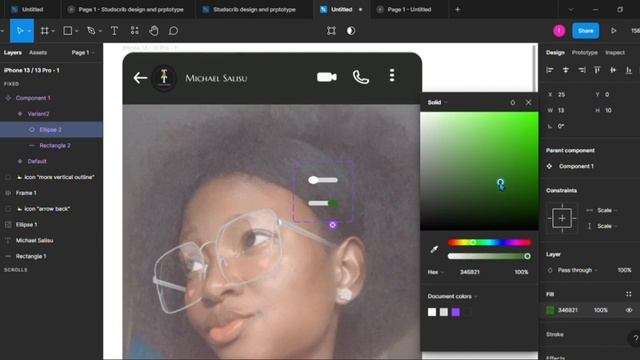Image resolution: width=640 pixels, height=360 pixels.
Task: Open the Pass through blend dropdown
Action: [578, 270]
